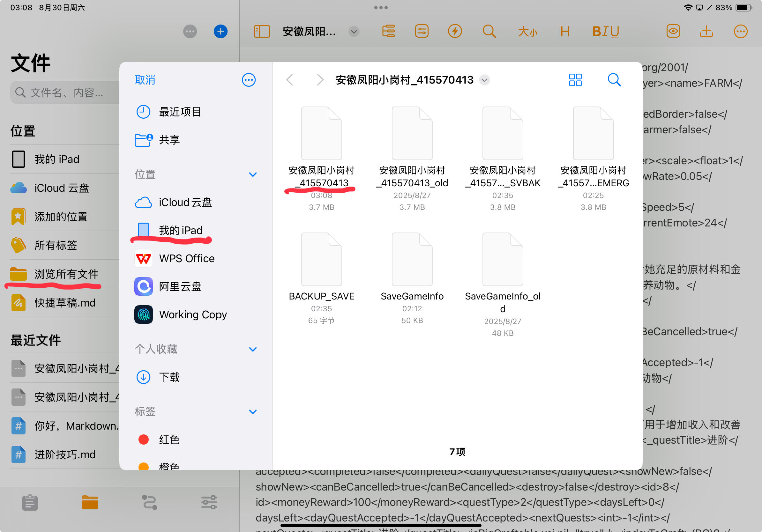Select 共享 in picker sidebar
This screenshot has height=532, width=762.
(x=196, y=140)
